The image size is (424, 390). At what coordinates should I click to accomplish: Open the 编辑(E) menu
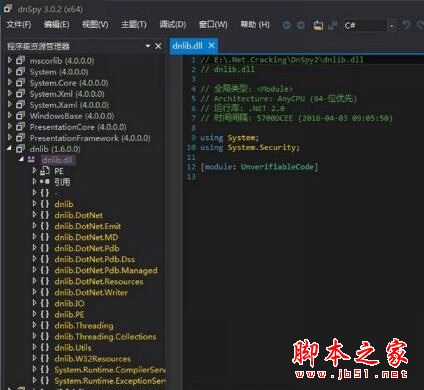pos(57,25)
